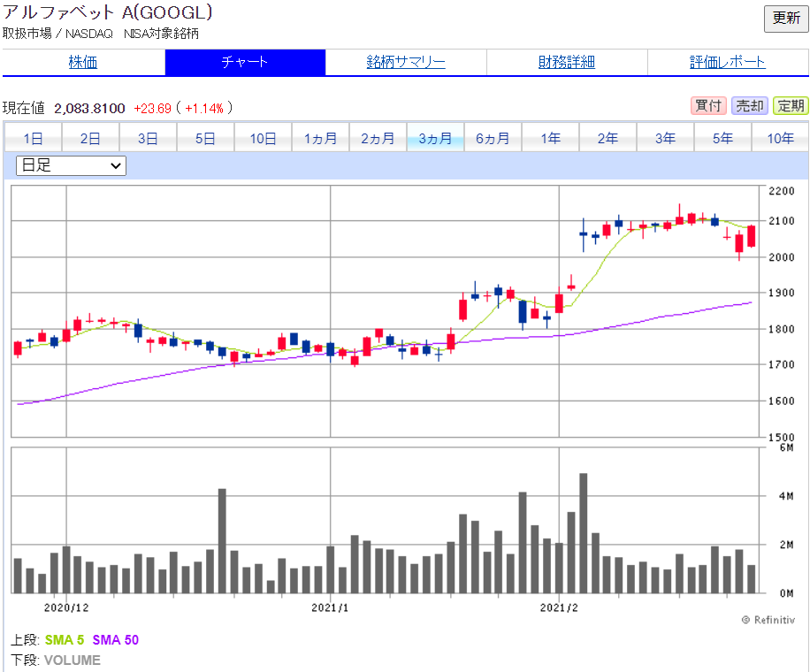This screenshot has width=810, height=672.
Task: Set chart range to 1日
Action: (x=33, y=138)
